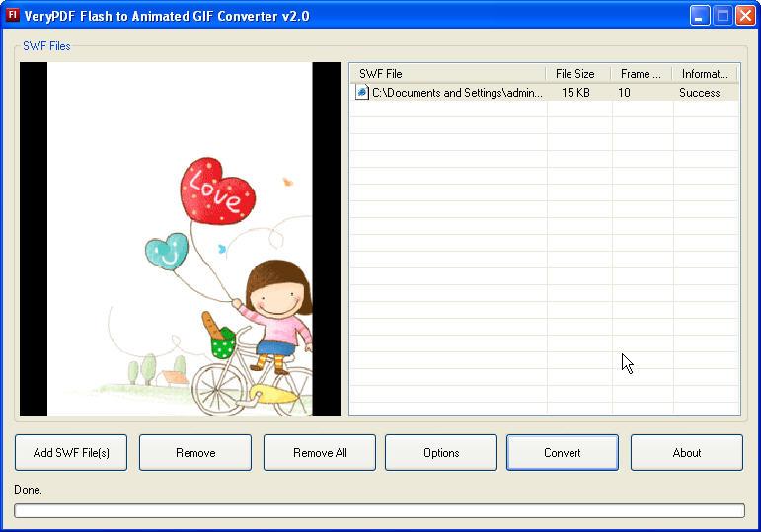
Task: Close the converter window
Action: tap(745, 16)
